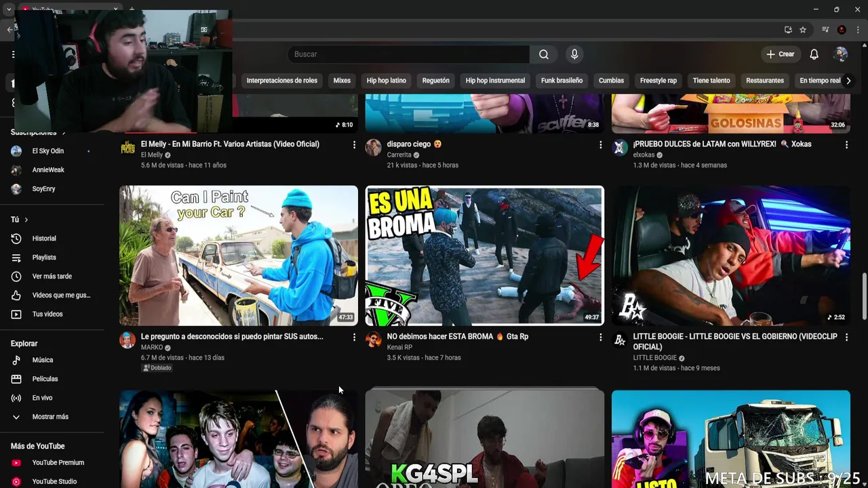This screenshot has height=488, width=868.
Task: Open title LITTLE BOOGIE VS EL GOBIERNO
Action: pyautogui.click(x=735, y=342)
